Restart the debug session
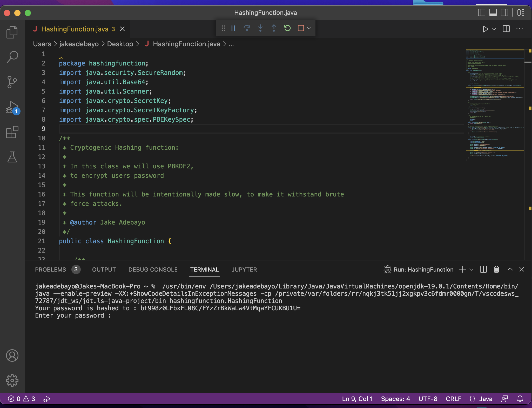 287,28
